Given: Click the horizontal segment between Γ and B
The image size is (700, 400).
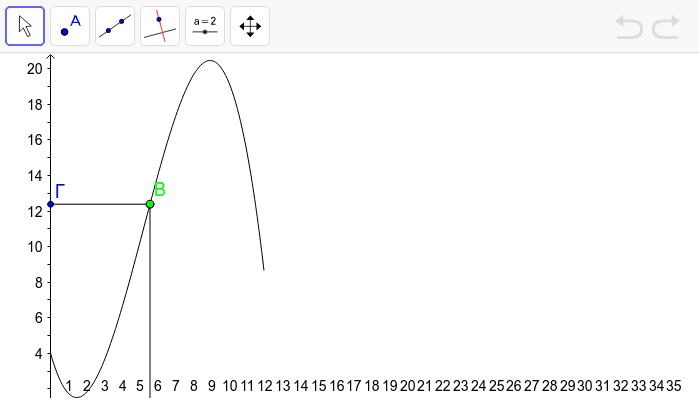Looking at the screenshot, I should pyautogui.click(x=100, y=204).
